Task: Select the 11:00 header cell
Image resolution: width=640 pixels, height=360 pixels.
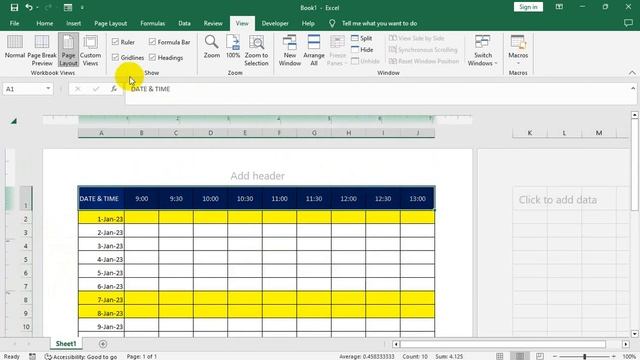Action: pos(280,198)
